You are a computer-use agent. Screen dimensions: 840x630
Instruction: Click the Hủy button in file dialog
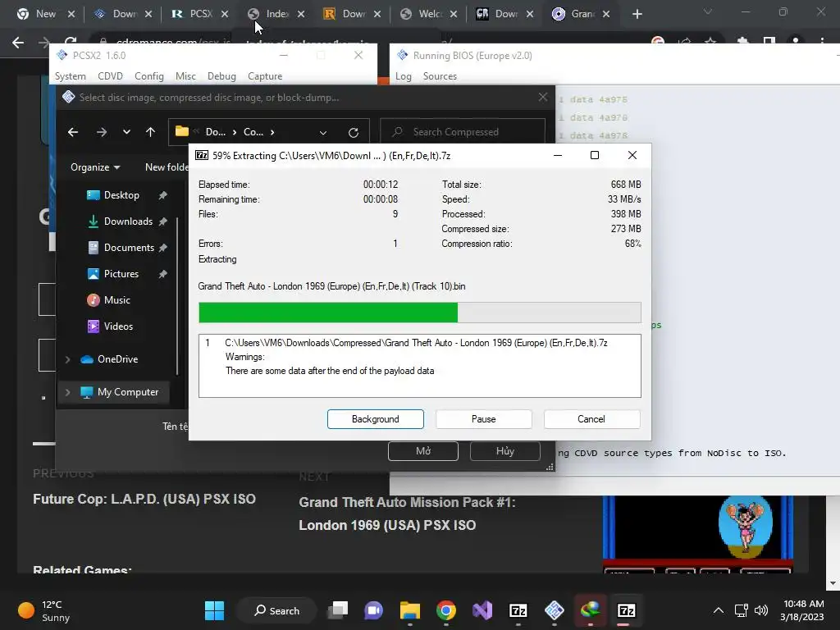coord(504,451)
